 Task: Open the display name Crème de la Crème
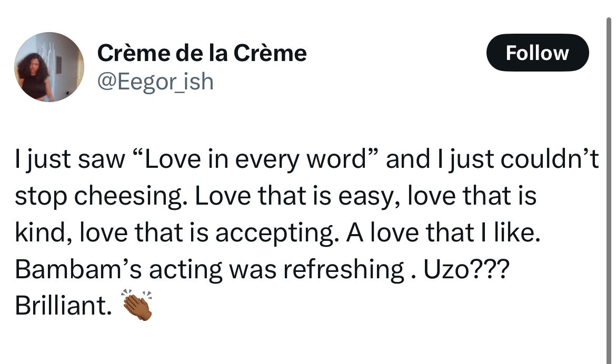coord(202,53)
